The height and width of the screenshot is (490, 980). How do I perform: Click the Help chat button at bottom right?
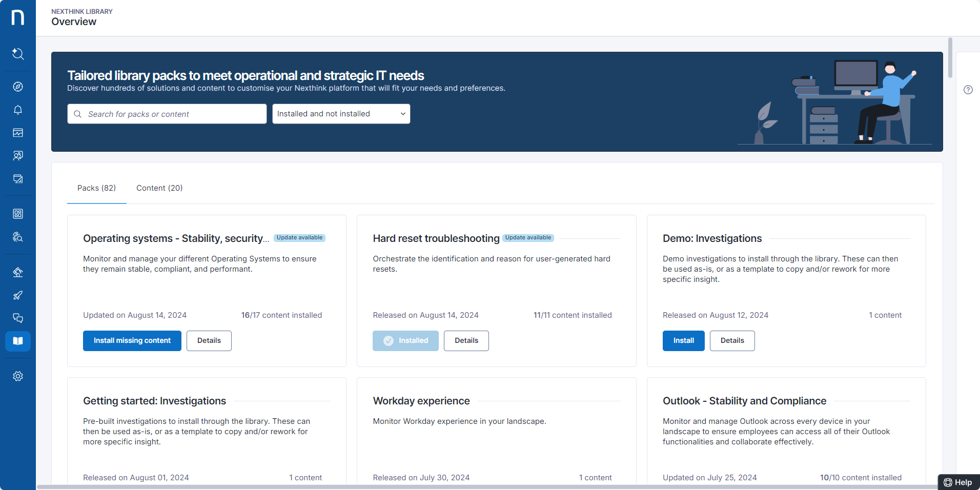tap(958, 482)
